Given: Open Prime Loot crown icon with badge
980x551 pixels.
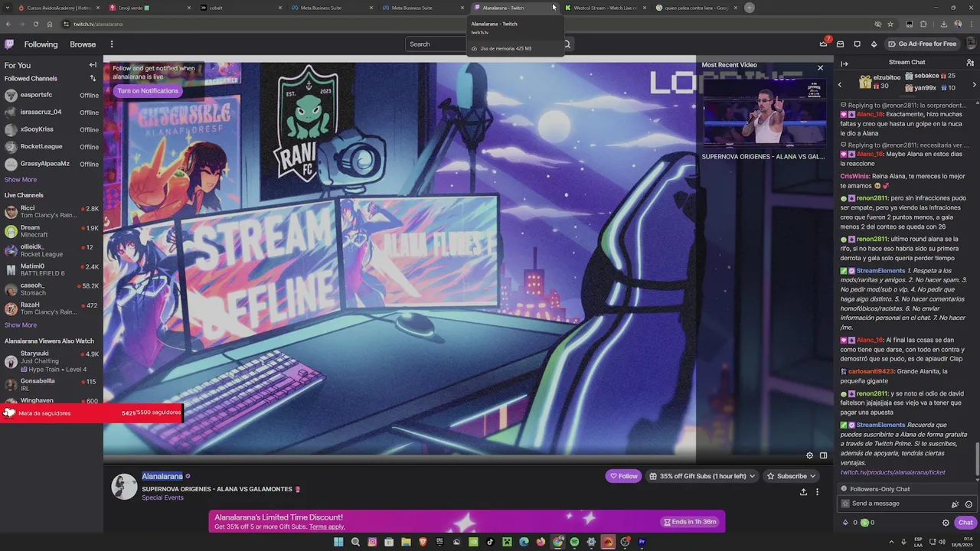Looking at the screenshot, I should click(825, 43).
